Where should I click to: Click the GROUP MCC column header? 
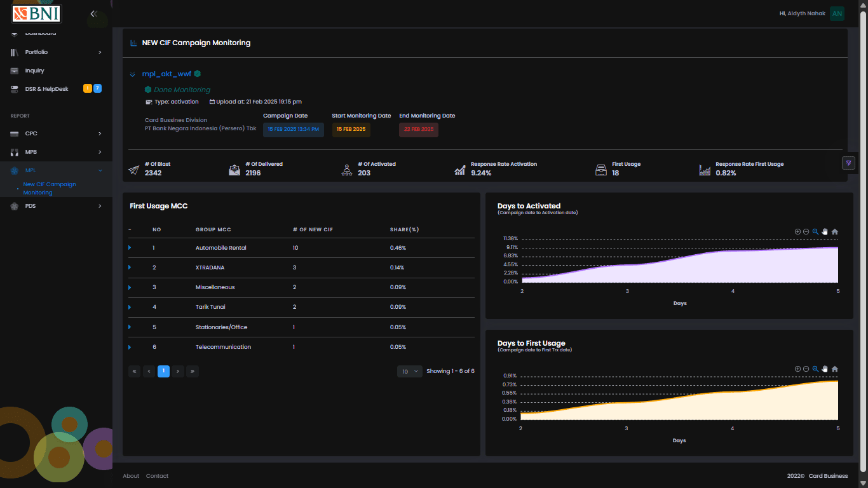click(213, 229)
